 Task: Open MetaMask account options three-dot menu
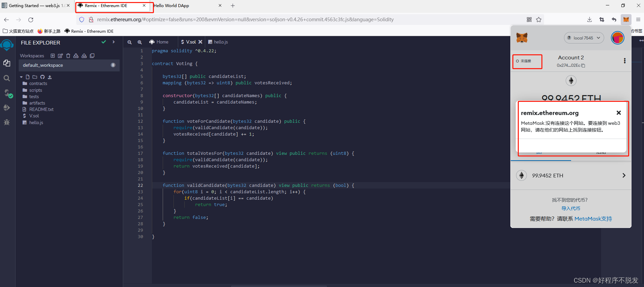(x=624, y=61)
